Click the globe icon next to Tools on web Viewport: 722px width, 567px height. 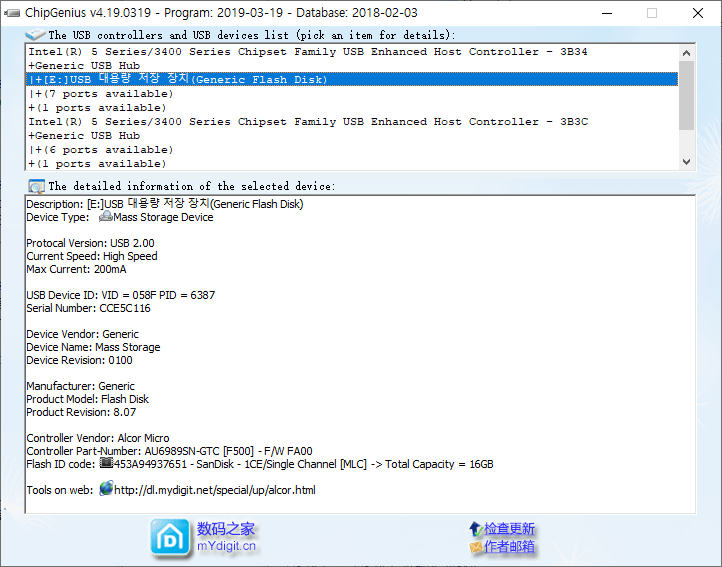coord(106,488)
